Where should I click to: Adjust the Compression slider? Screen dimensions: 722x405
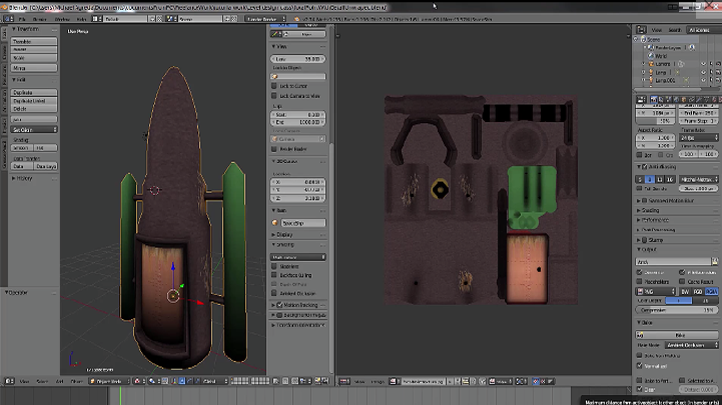(679, 312)
